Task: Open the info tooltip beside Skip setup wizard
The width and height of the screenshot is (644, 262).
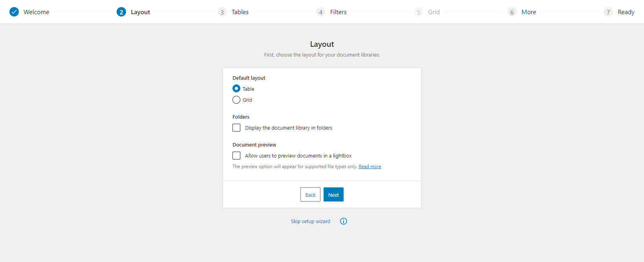Action: tap(344, 221)
